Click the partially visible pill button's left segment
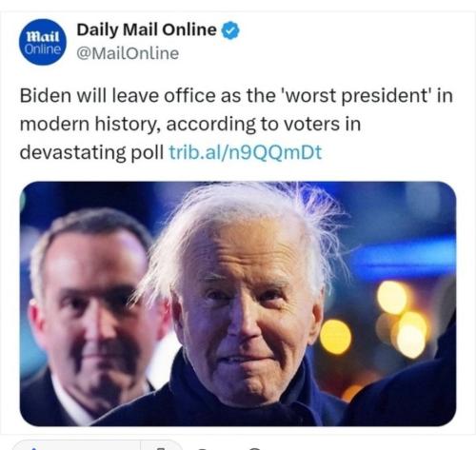This screenshot has width=476, height=450. click(x=76, y=445)
